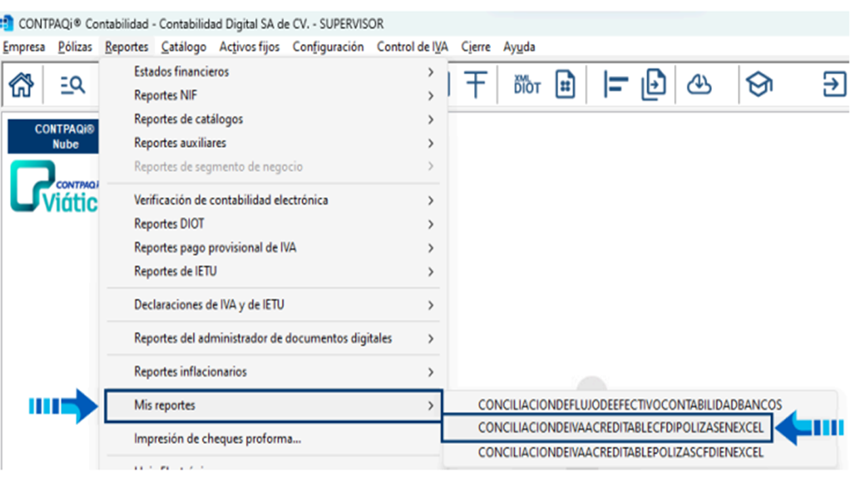Expand Verificación de contabilidad electrónica arrow
This screenshot has width=868, height=488.
click(x=431, y=201)
